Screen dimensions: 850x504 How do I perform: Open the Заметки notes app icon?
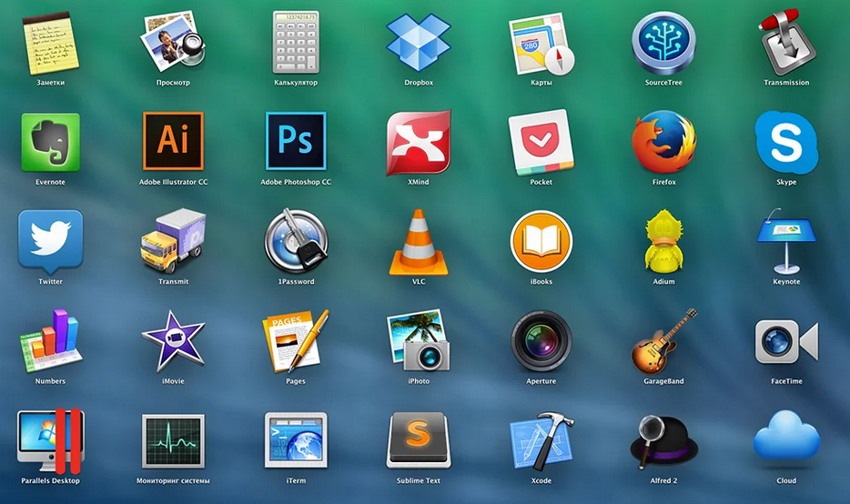(50, 43)
